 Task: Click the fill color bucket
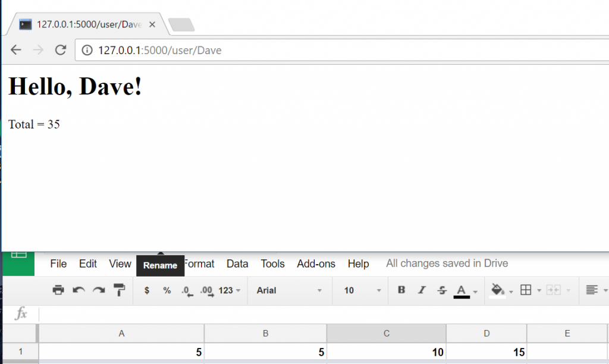tap(498, 291)
